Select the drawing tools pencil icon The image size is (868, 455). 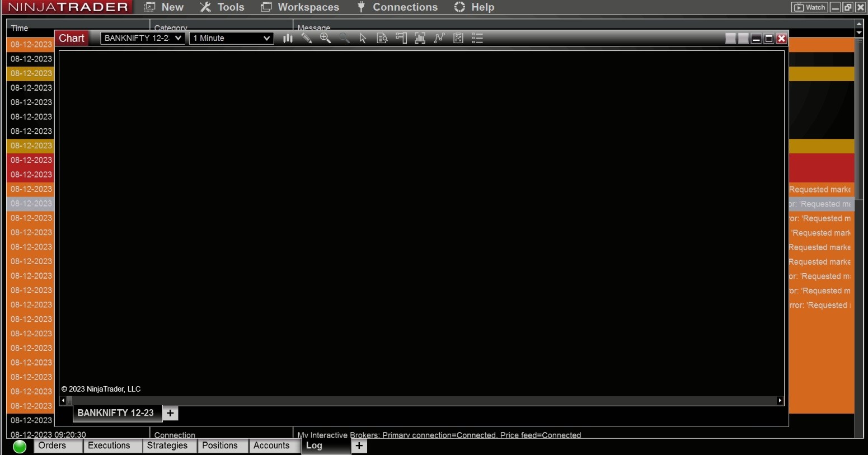point(307,38)
